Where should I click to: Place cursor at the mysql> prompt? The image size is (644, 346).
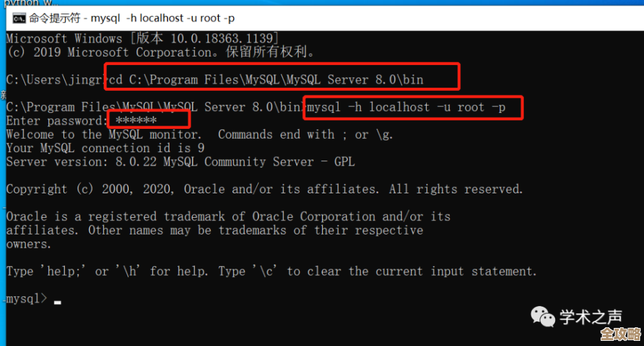57,300
